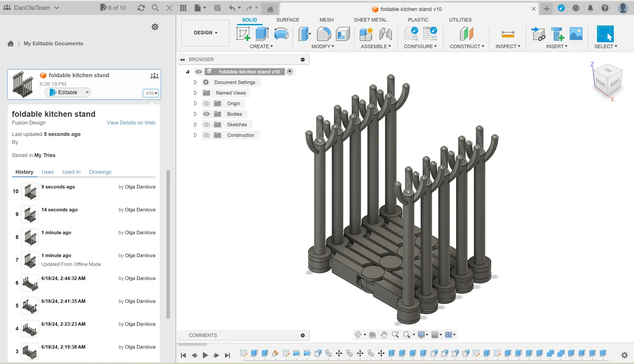The height and width of the screenshot is (364, 634).
Task: Click the Insert Image icon
Action: pos(576,34)
